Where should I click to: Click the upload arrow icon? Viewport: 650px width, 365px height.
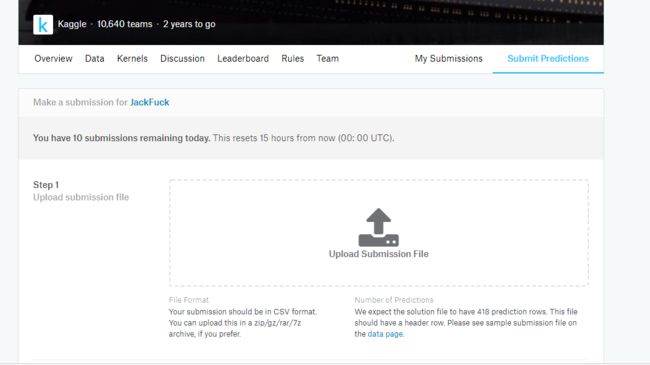[x=378, y=227]
